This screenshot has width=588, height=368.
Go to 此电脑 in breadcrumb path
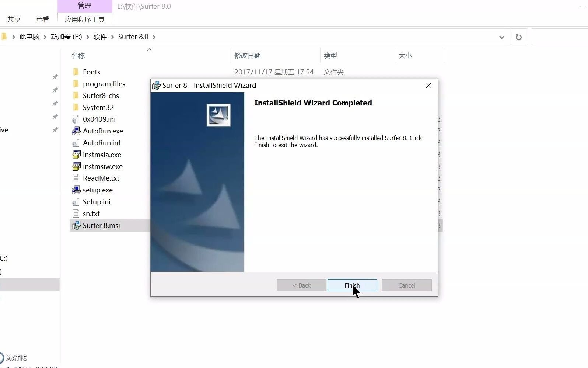coord(29,37)
